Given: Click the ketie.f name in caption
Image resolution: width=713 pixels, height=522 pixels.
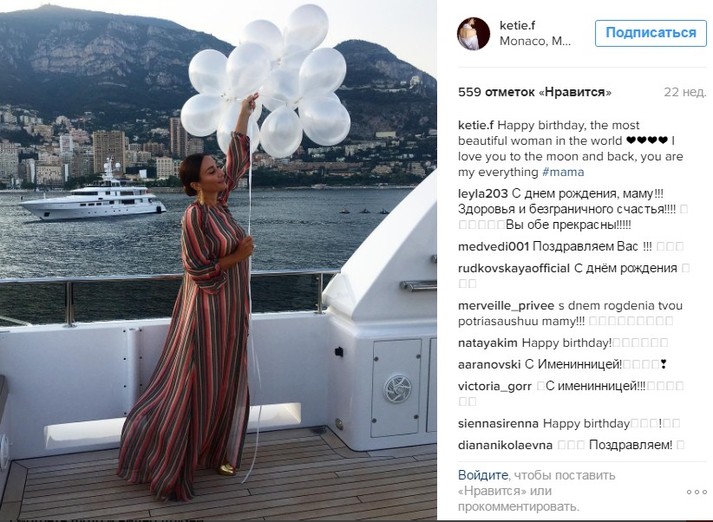Looking at the screenshot, I should pyautogui.click(x=476, y=125).
